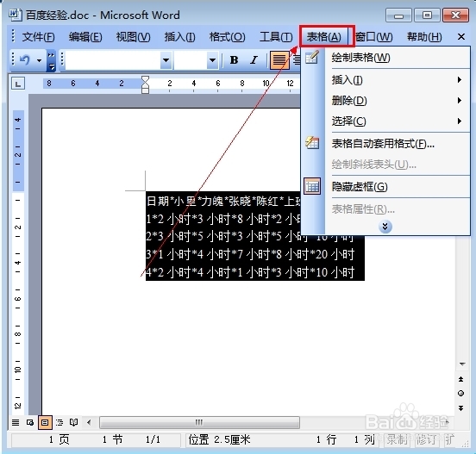Click the next page double-arrow button
Image resolution: width=476 pixels, height=454 pixels.
coord(460,407)
